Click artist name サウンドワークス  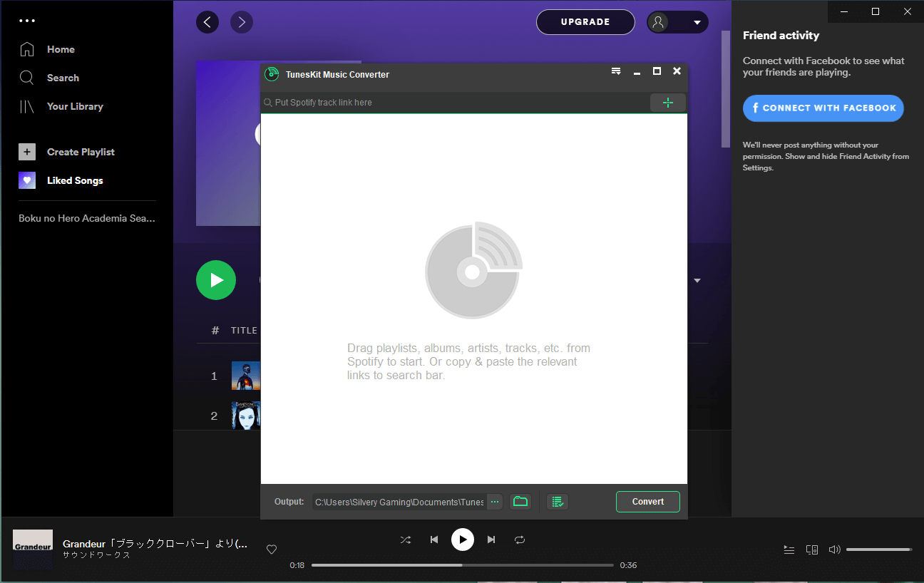pyautogui.click(x=97, y=555)
